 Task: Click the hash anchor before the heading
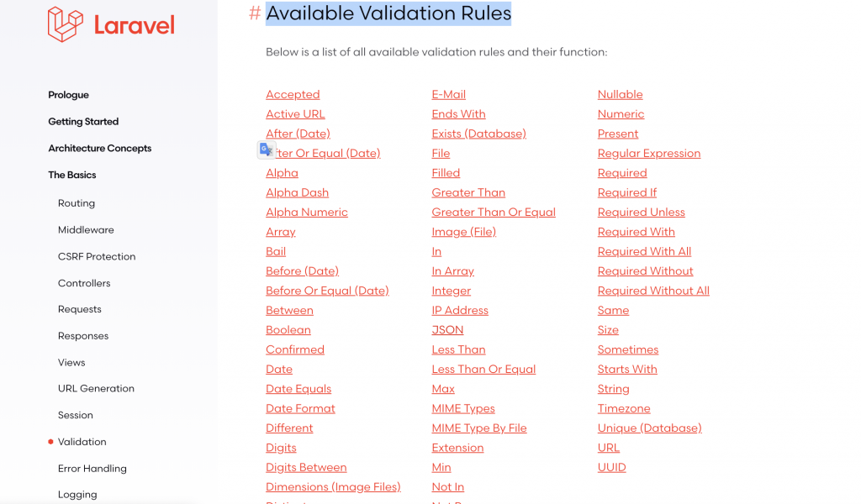click(x=254, y=13)
